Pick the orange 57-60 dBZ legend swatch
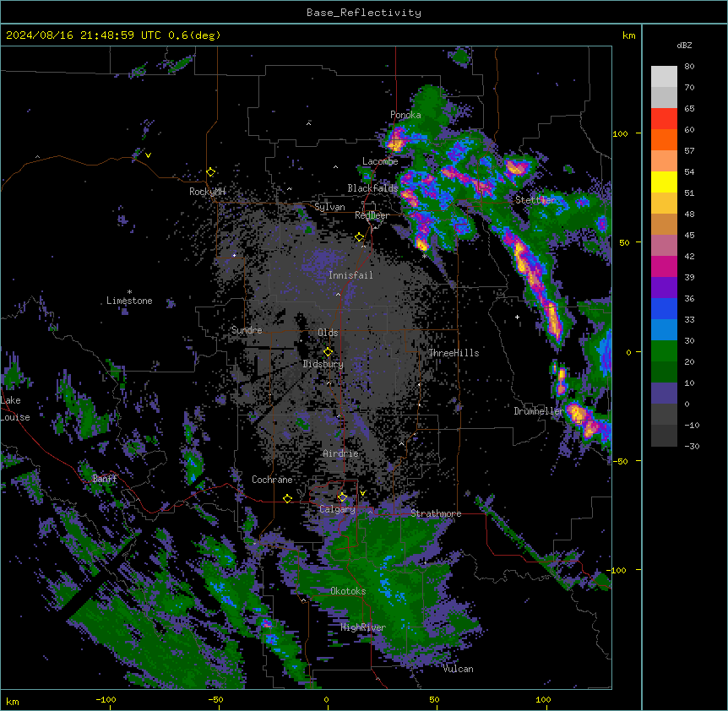The width and height of the screenshot is (728, 711). pos(664,139)
